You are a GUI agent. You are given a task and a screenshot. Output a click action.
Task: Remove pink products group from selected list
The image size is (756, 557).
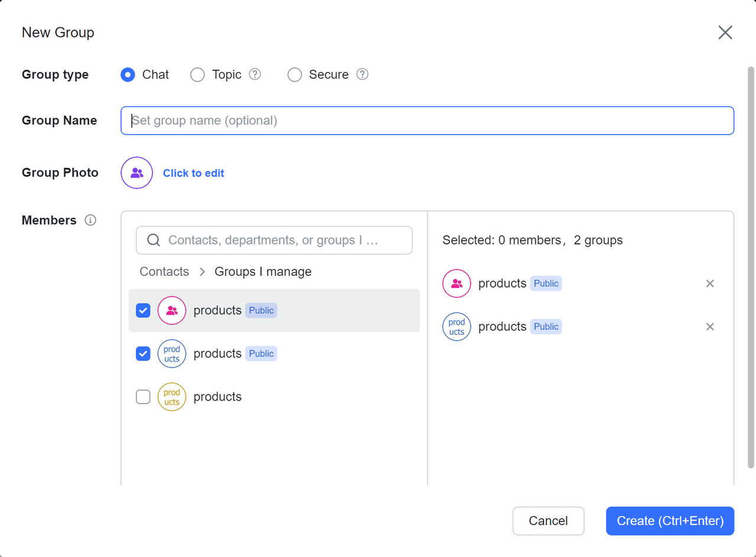(x=710, y=284)
